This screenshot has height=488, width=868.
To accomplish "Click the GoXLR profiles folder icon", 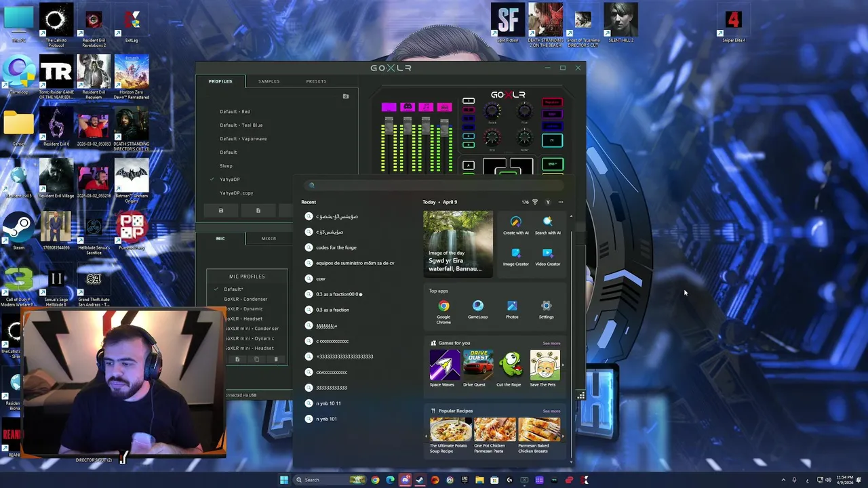I will 346,96.
